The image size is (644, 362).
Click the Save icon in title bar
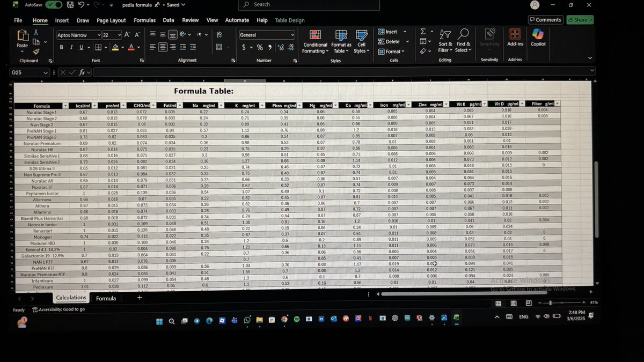pyautogui.click(x=70, y=5)
